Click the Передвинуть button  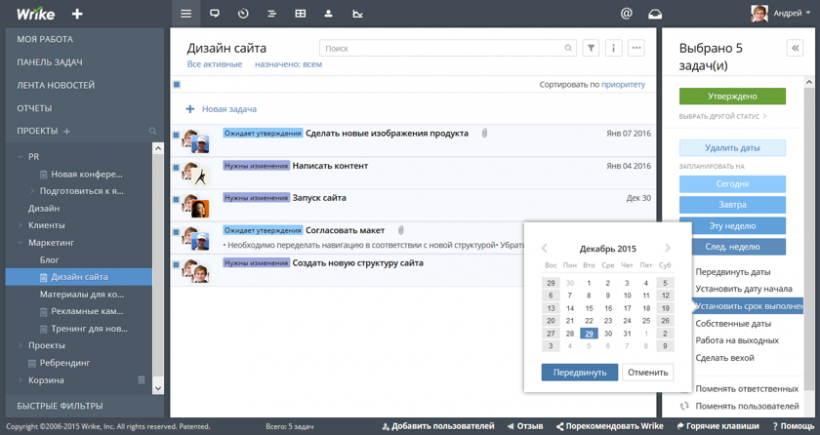click(x=579, y=371)
